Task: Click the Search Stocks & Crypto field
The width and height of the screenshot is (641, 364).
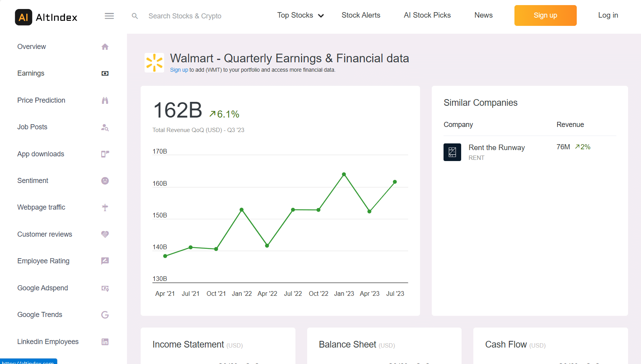Action: point(185,16)
